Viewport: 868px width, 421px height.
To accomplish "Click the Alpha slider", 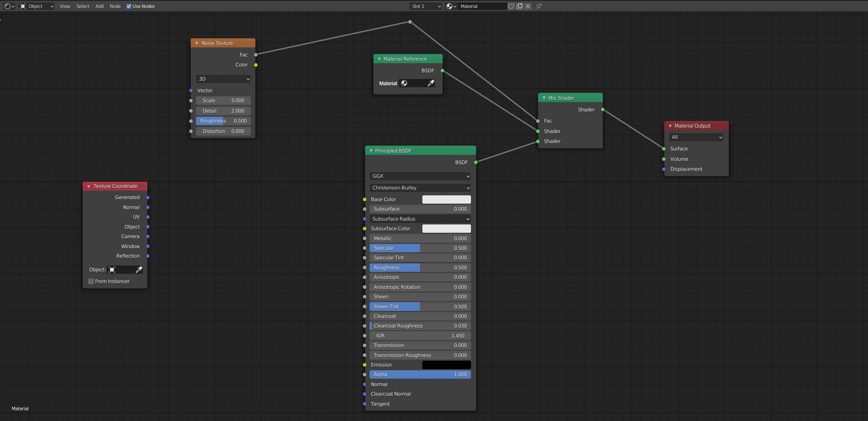I will coord(420,374).
